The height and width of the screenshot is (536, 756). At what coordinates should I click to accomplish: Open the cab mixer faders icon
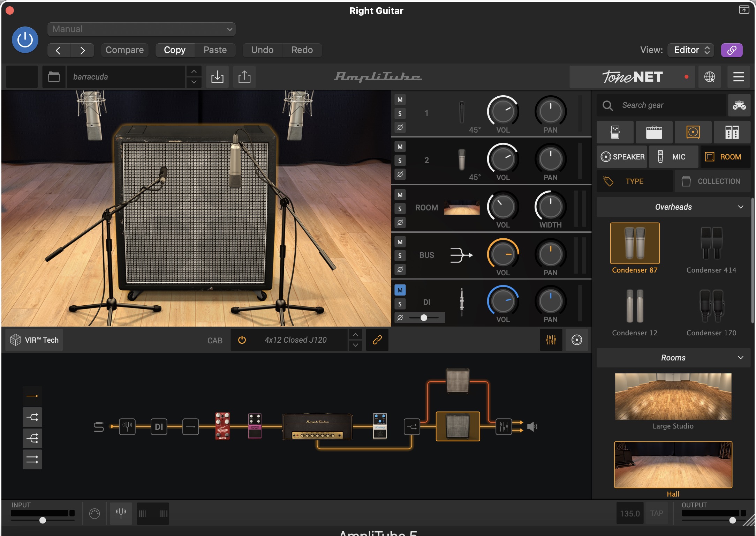[551, 340]
